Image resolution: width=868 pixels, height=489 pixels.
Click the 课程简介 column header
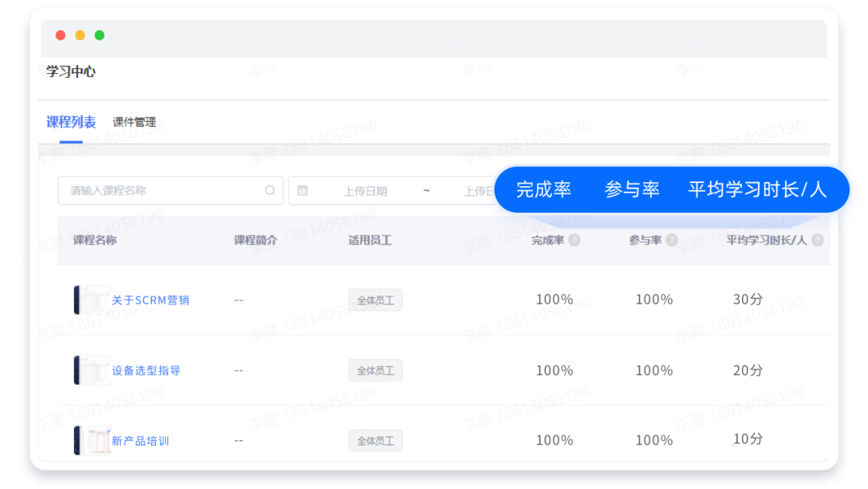[256, 240]
